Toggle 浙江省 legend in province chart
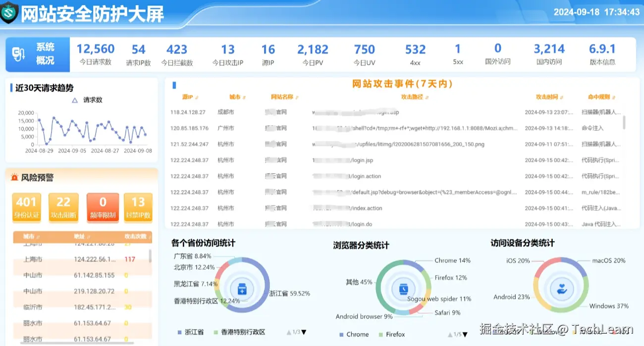Screen dimensions: 644x346 click(x=190, y=332)
